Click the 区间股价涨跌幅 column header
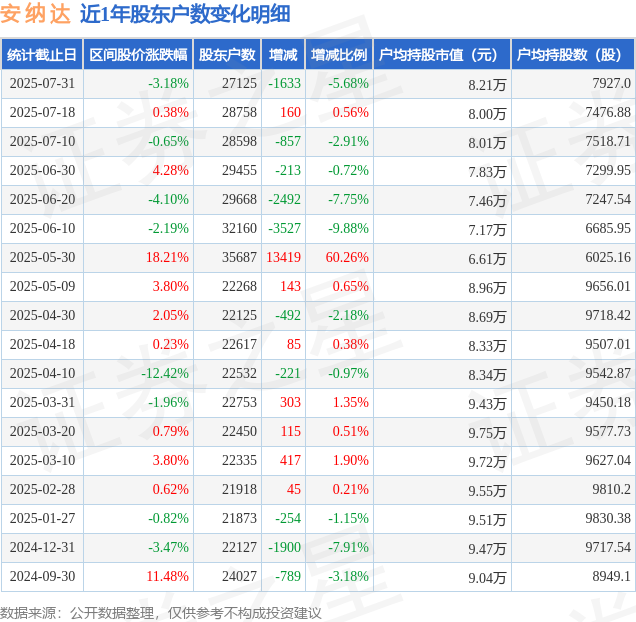Screen dimensions: 636x622 [x=138, y=54]
